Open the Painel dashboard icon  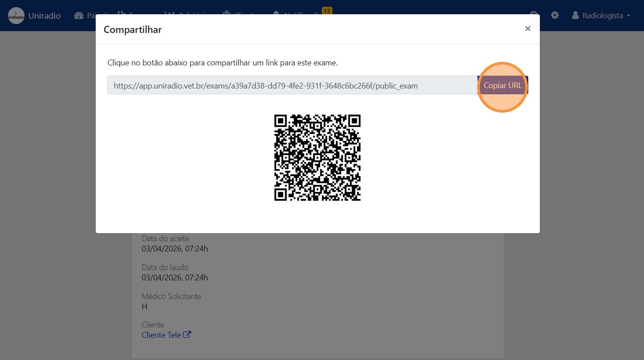pos(78,15)
